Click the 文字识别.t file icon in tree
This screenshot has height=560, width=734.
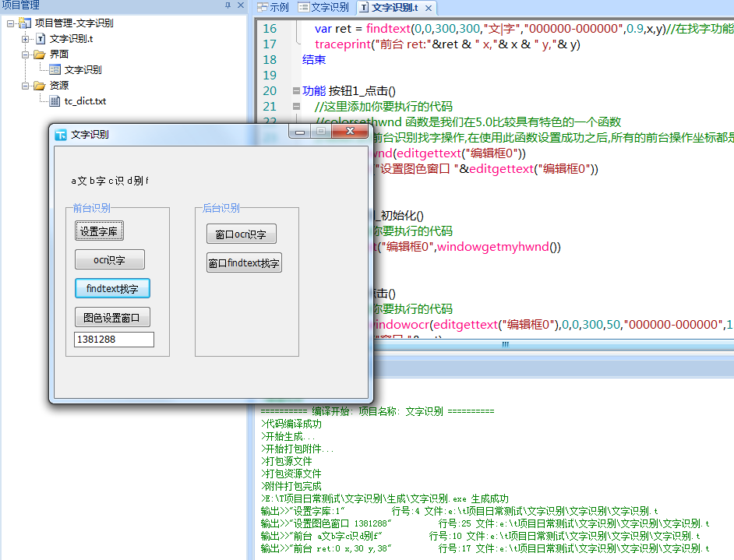(x=41, y=39)
